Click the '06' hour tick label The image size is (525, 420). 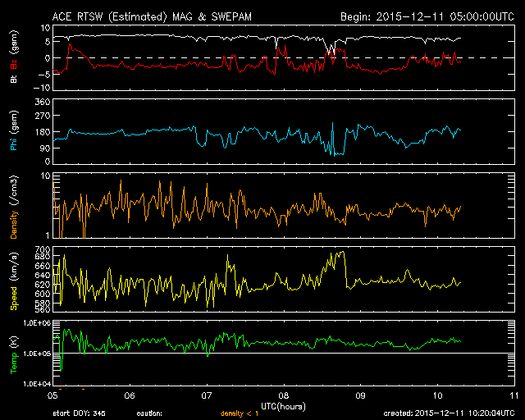click(130, 395)
